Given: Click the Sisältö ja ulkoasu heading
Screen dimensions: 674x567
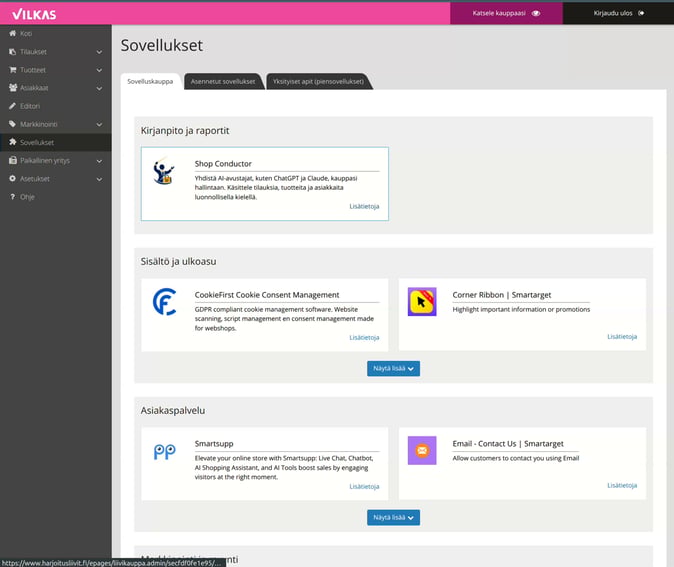Looking at the screenshot, I should pyautogui.click(x=178, y=261).
